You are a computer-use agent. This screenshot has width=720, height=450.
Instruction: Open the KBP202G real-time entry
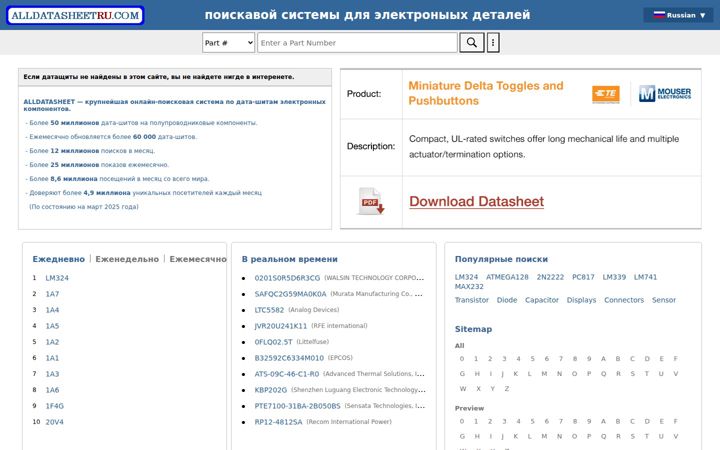point(271,390)
